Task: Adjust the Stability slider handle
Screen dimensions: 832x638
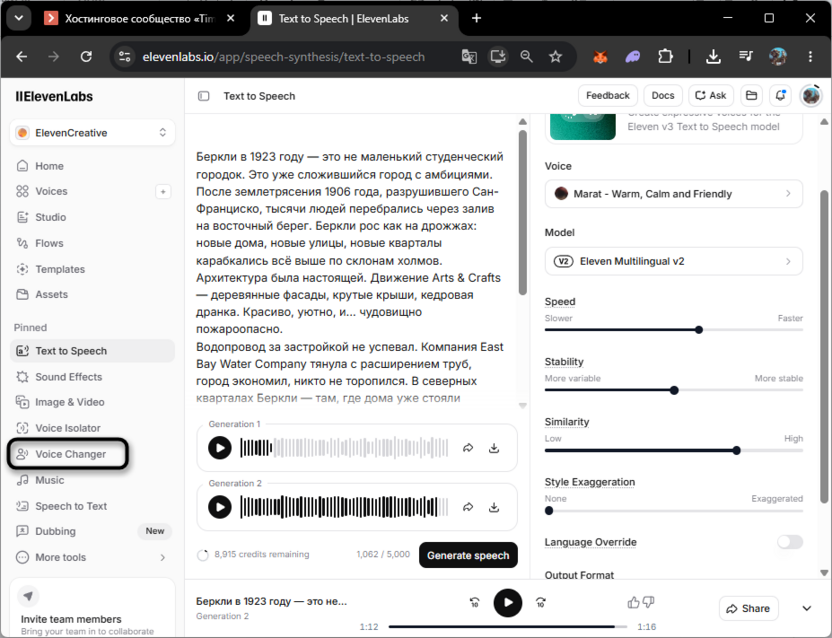Action: click(674, 390)
